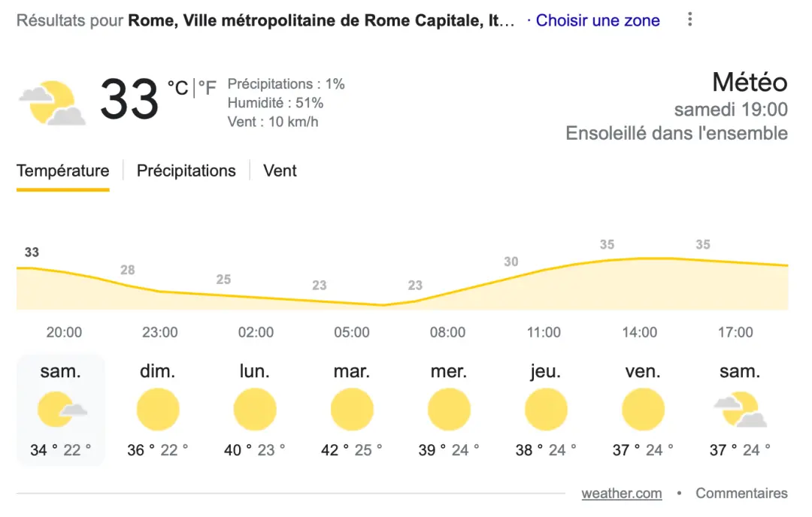Select today's forecast card labeled sam.
The image size is (812, 517).
(60, 410)
